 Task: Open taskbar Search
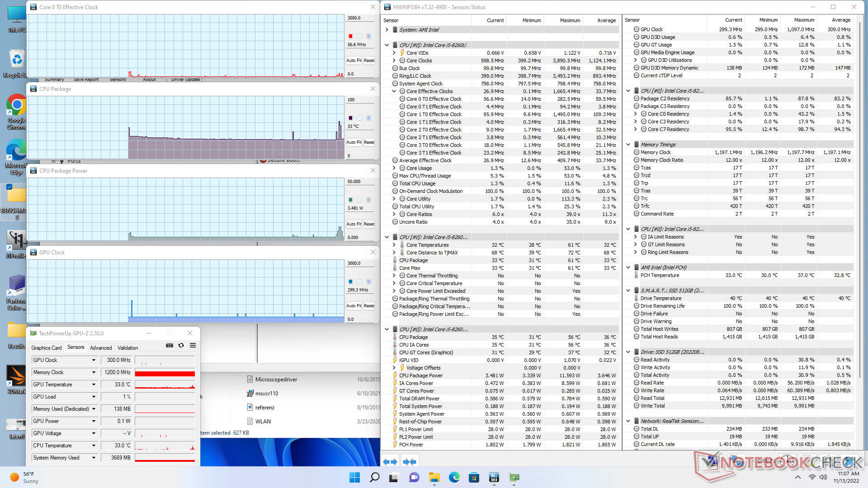pyautogui.click(x=374, y=477)
